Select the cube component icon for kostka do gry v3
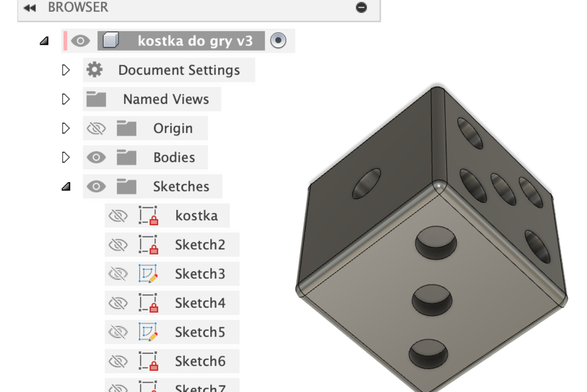Screen dimensions: 587x392 111,41
